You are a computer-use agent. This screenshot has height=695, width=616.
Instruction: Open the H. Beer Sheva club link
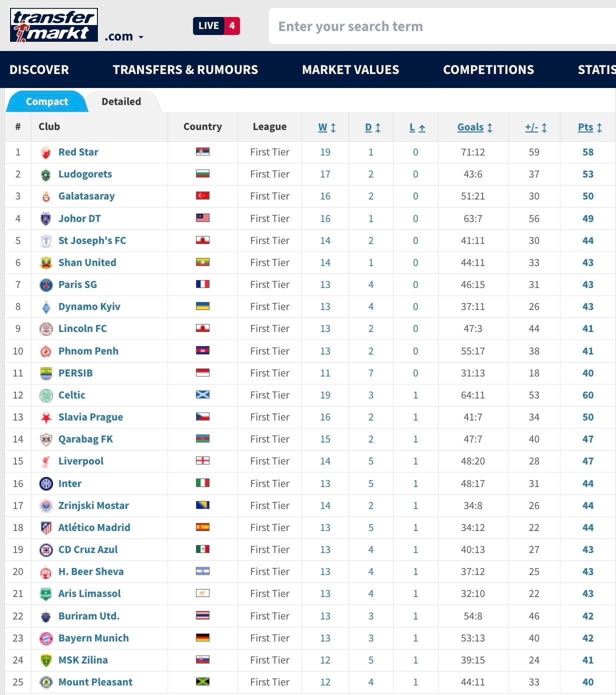point(91,571)
